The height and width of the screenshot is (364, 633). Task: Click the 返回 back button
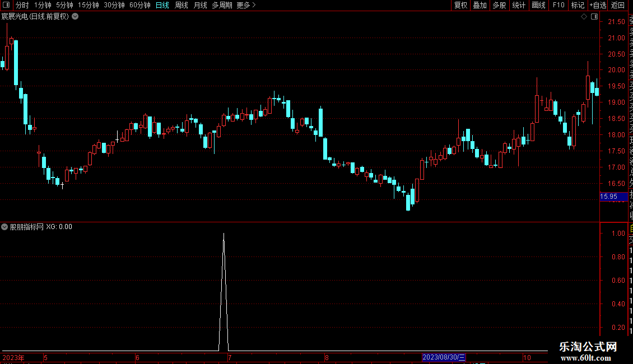pyautogui.click(x=618, y=5)
